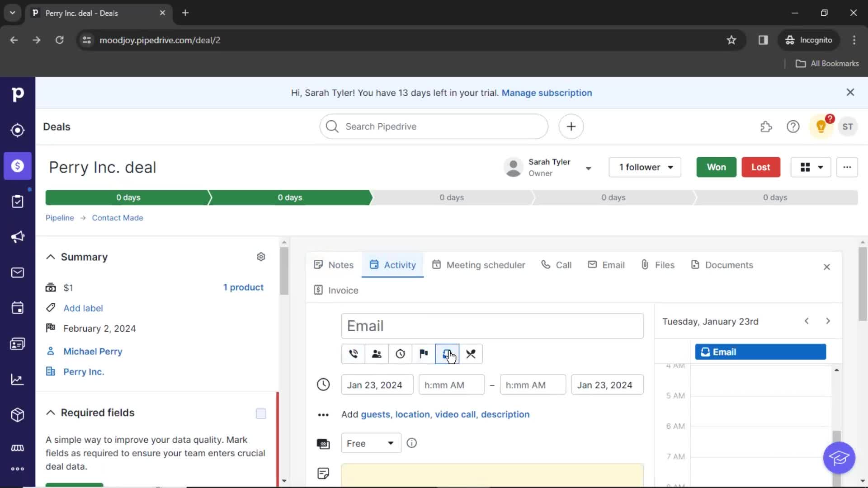
Task: Open the help question mark icon
Action: click(793, 127)
